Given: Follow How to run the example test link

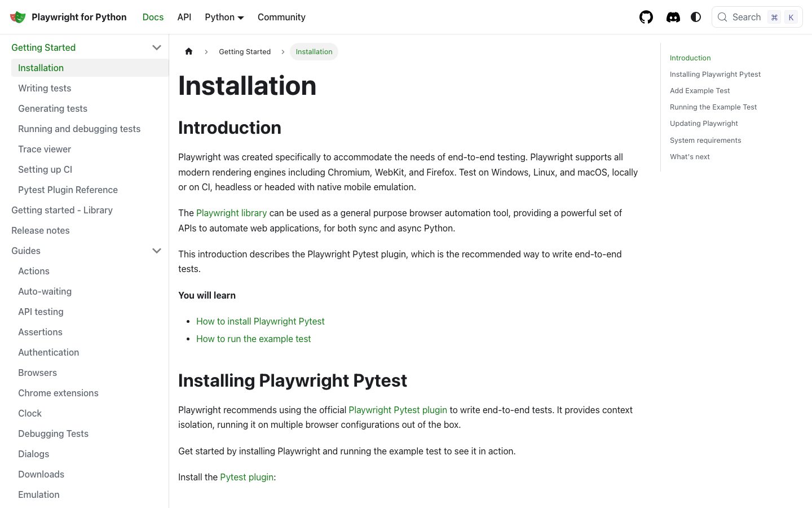Looking at the screenshot, I should (x=254, y=339).
